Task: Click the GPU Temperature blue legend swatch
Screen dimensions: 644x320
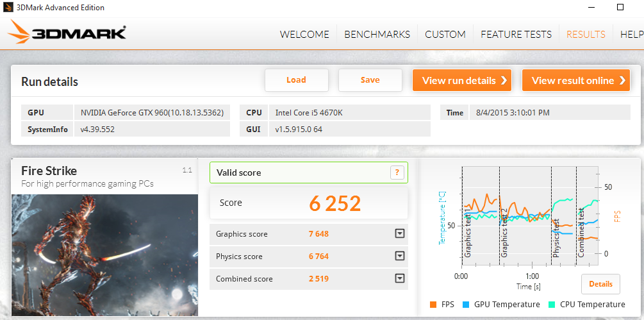Action: point(466,305)
